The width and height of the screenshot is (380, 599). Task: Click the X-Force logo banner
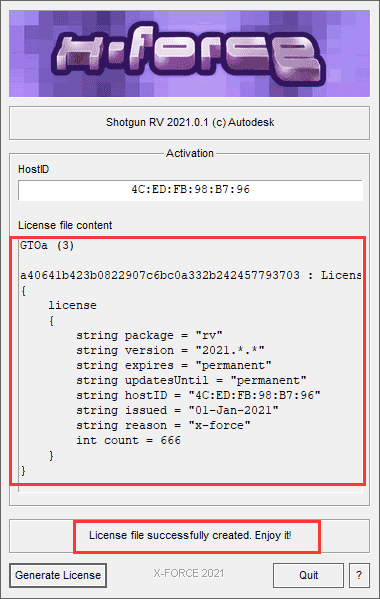pyautogui.click(x=190, y=53)
